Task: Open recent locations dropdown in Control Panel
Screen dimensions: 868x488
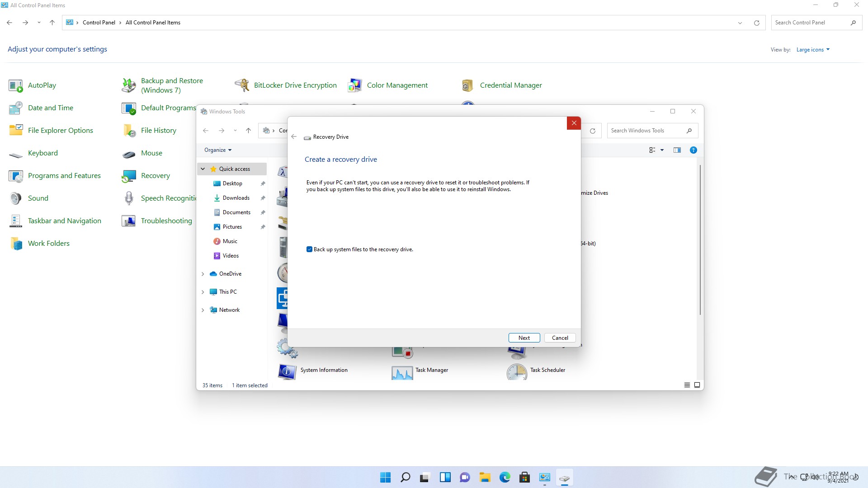Action: tap(39, 23)
